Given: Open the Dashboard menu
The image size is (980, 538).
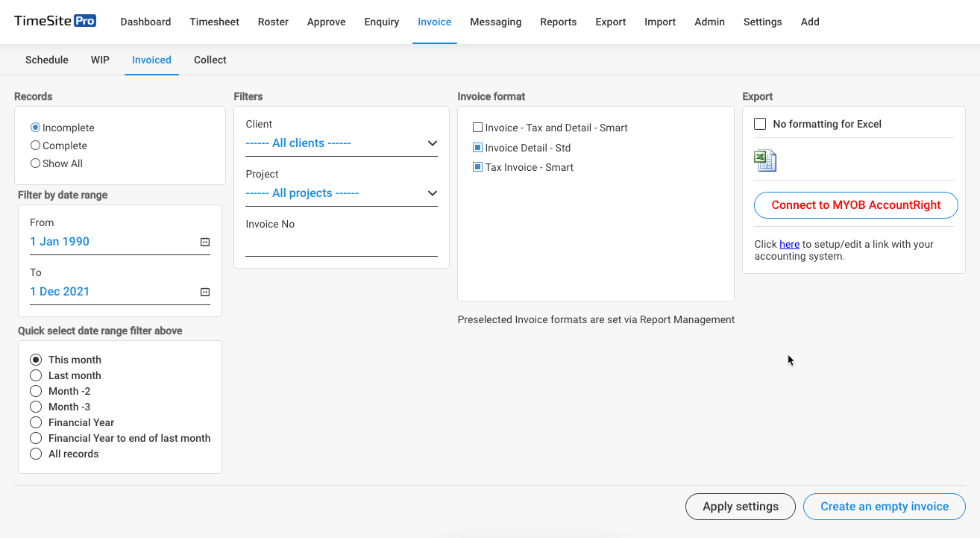Looking at the screenshot, I should pos(145,22).
